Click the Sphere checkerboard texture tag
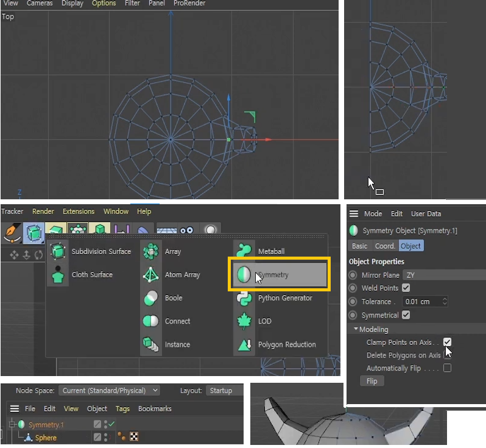This screenshot has width=486, height=448. tap(134, 436)
